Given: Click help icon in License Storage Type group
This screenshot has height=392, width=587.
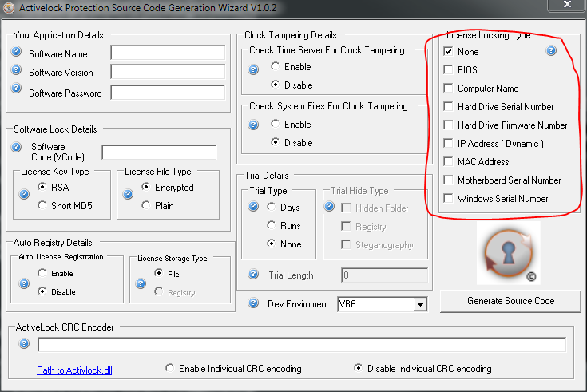Looking at the screenshot, I should (x=141, y=283).
